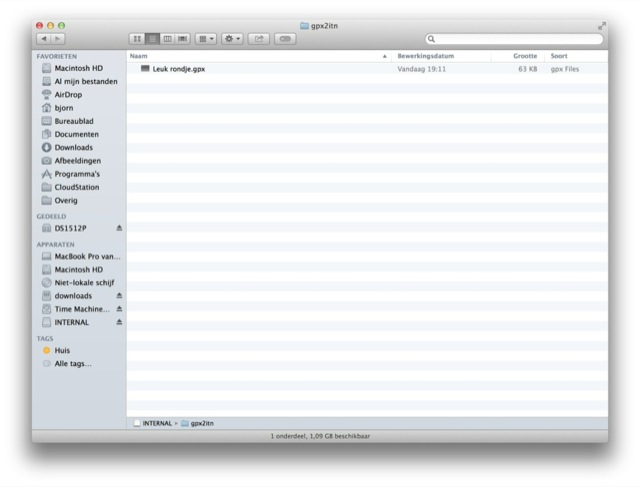Open Documenten in the sidebar
Viewport: 640px width, 487px height.
[x=76, y=134]
